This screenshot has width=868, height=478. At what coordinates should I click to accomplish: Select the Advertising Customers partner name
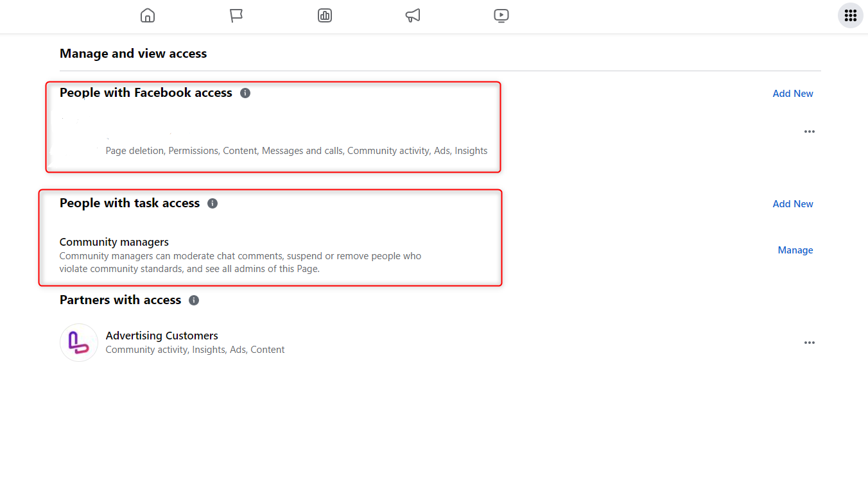click(x=162, y=336)
